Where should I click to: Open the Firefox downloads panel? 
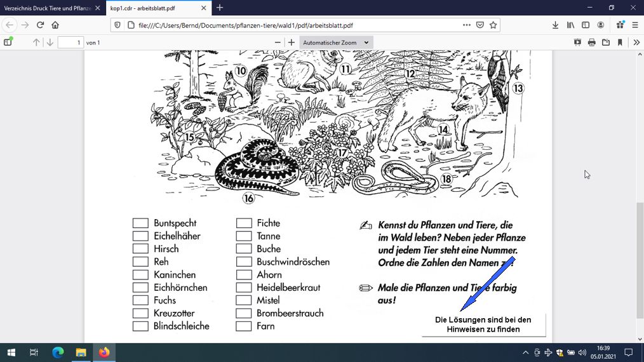tap(555, 25)
